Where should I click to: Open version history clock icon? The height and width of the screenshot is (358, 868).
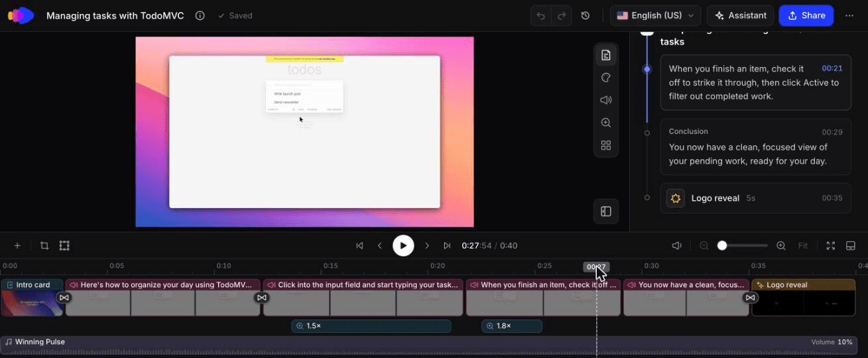[x=586, y=15]
